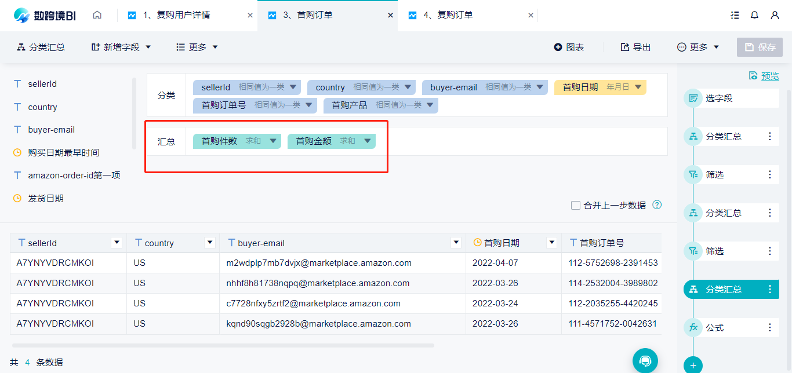Click the table horizontal scrollbar
The image size is (792, 374).
click(223, 345)
